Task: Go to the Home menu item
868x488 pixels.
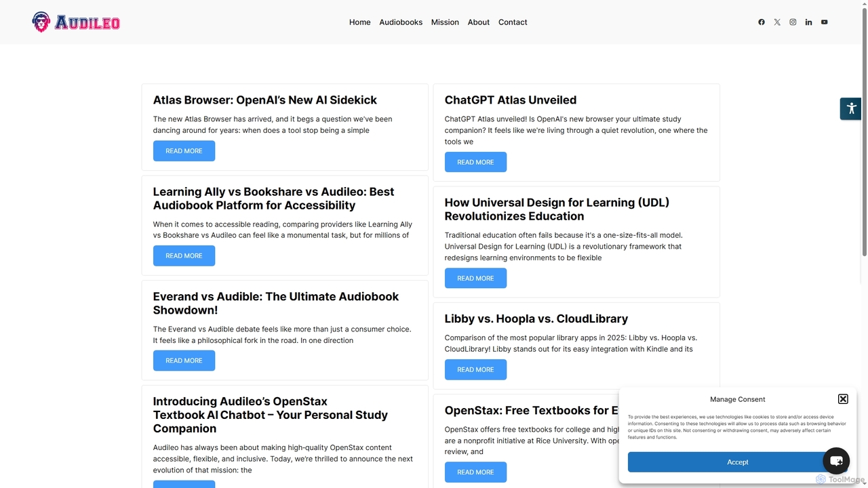Action: point(360,22)
